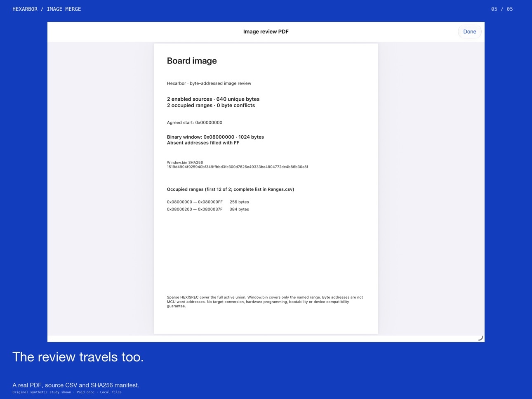Screen dimensions: 532x399
Task: Click the '256 bytes' value
Action: click(239, 202)
